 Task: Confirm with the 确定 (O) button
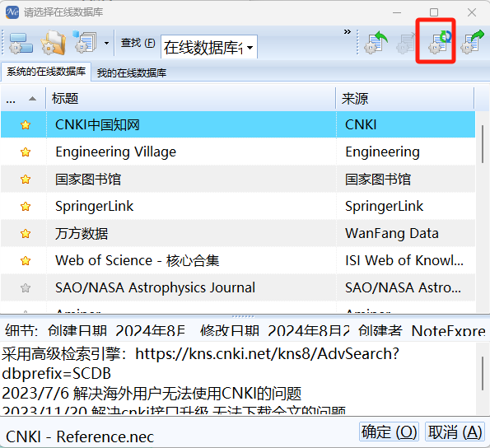click(x=389, y=432)
